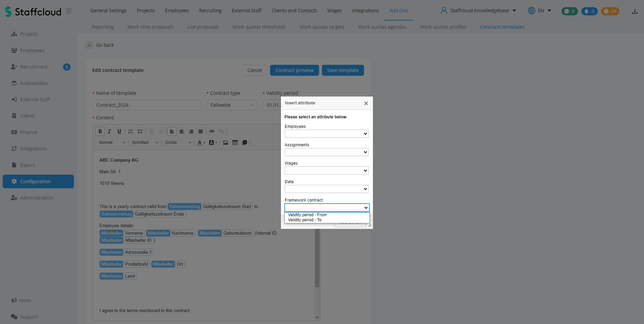Open the text color picker
Viewport: 644px width, 324px height.
point(200,143)
